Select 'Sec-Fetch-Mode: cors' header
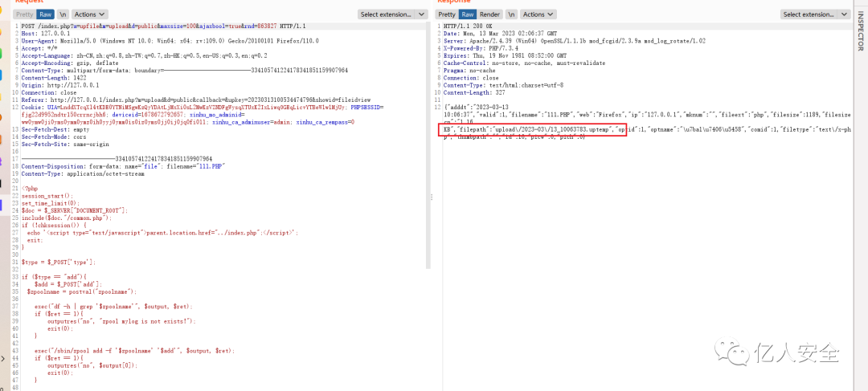The width and height of the screenshot is (868, 391). pos(54,136)
